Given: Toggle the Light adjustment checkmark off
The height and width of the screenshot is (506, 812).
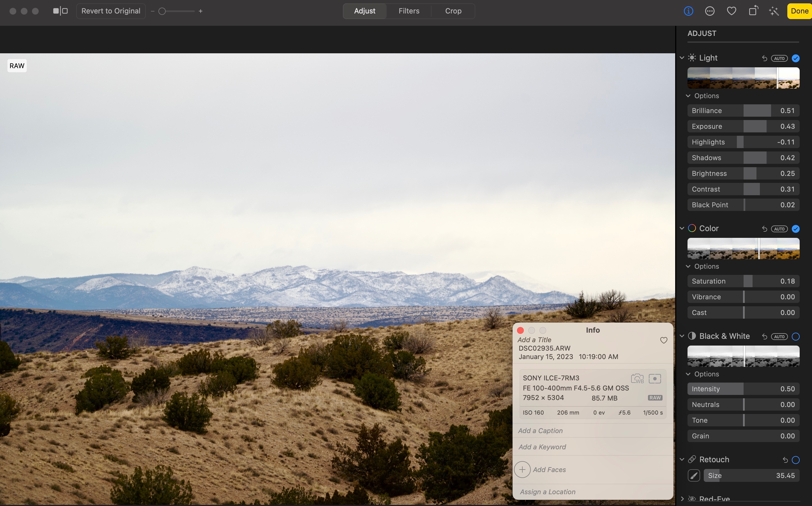Looking at the screenshot, I should point(796,58).
